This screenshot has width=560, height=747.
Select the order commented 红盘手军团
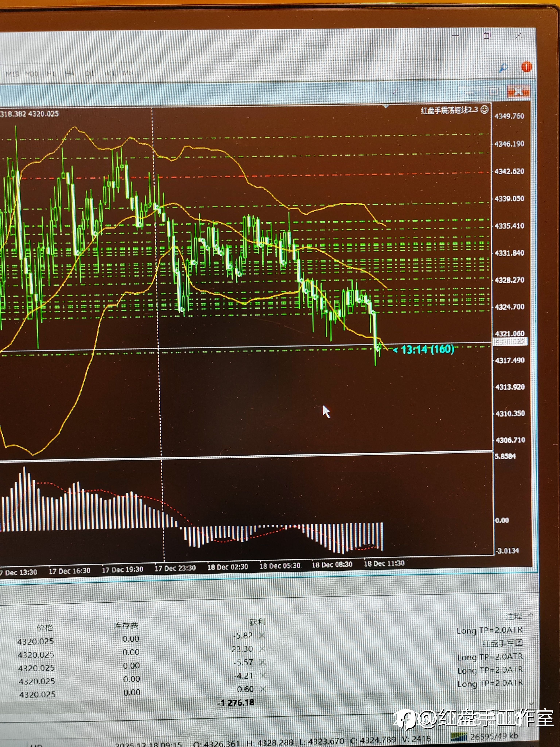502,643
